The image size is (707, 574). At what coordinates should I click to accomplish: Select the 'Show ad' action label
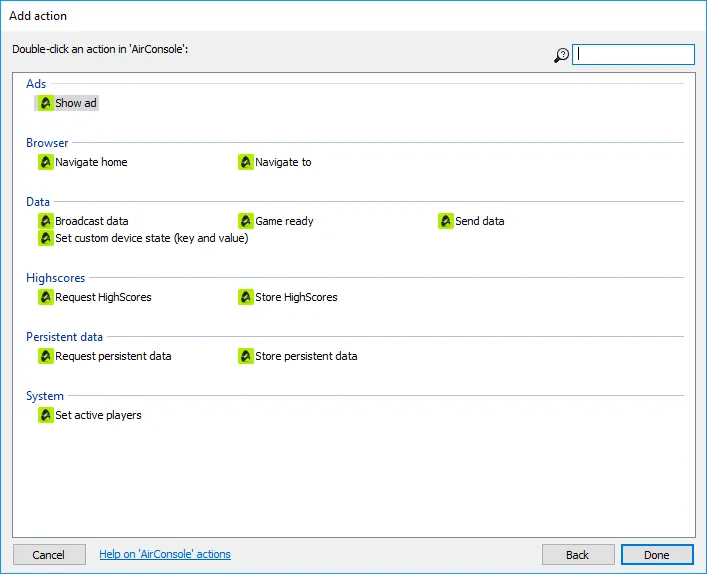pyautogui.click(x=76, y=103)
